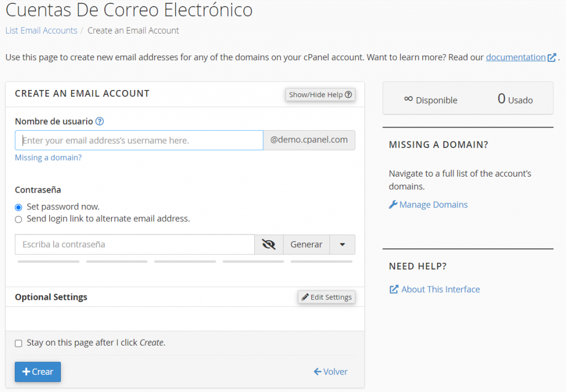This screenshot has width=566, height=392.
Task: Click inside the username input field
Action: coord(138,140)
